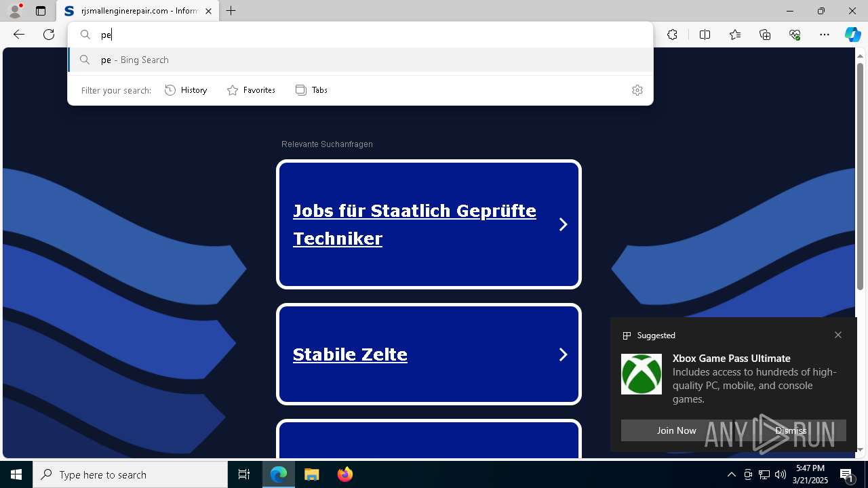Close the Suggested notification
The width and height of the screenshot is (868, 488).
(x=838, y=335)
